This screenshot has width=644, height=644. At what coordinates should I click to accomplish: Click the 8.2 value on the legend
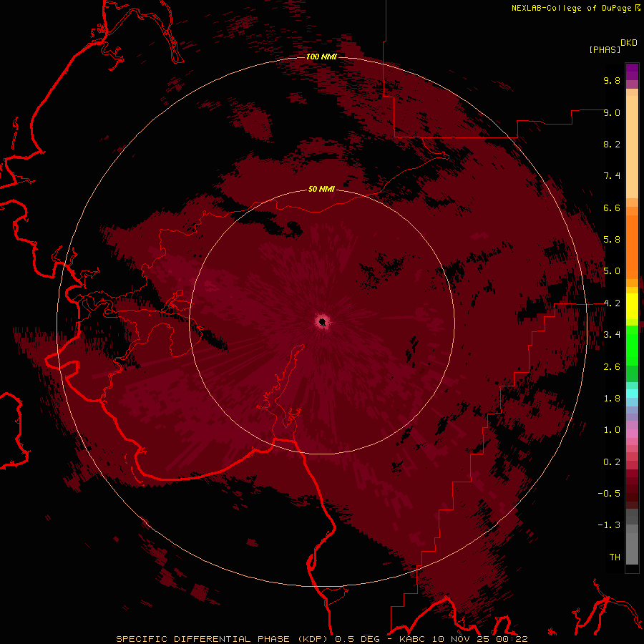coord(612,144)
